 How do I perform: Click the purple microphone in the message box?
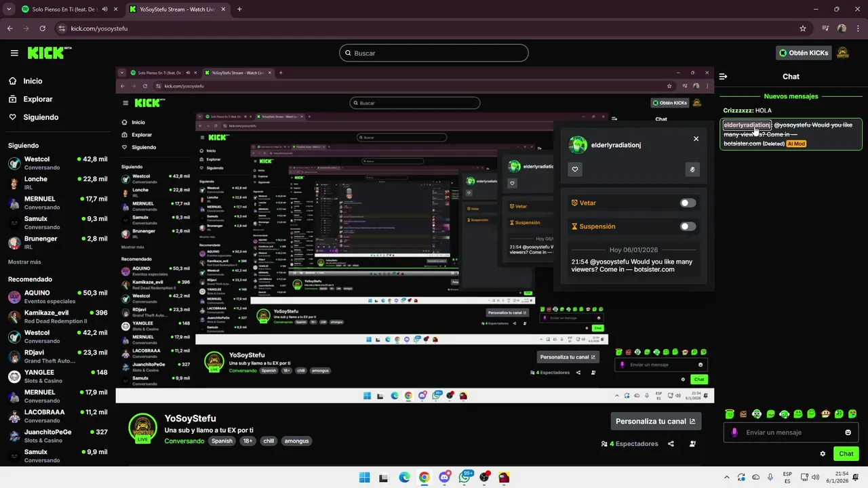[x=734, y=432]
